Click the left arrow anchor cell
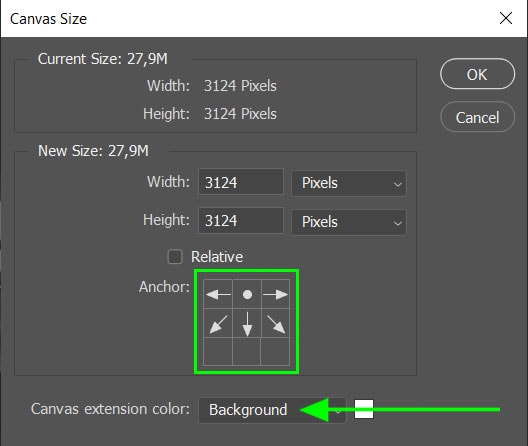 [218, 294]
